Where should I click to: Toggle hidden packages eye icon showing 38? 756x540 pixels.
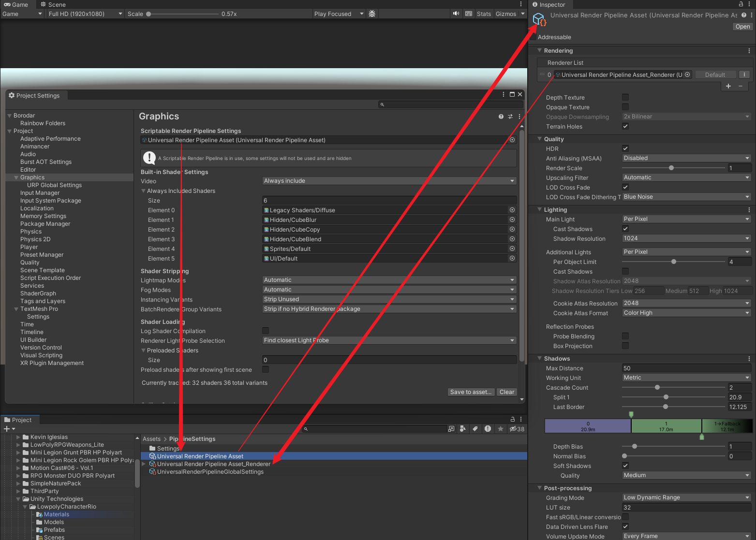[x=517, y=429]
